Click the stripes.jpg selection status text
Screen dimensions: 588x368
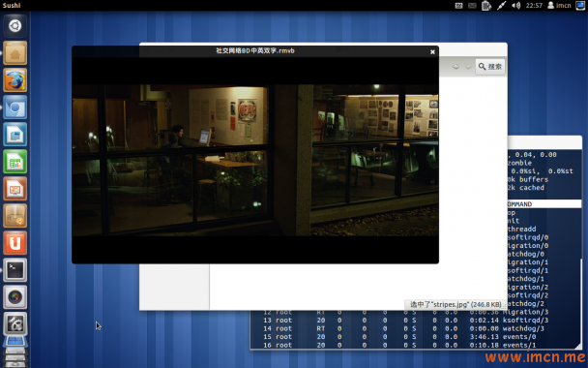(456, 304)
